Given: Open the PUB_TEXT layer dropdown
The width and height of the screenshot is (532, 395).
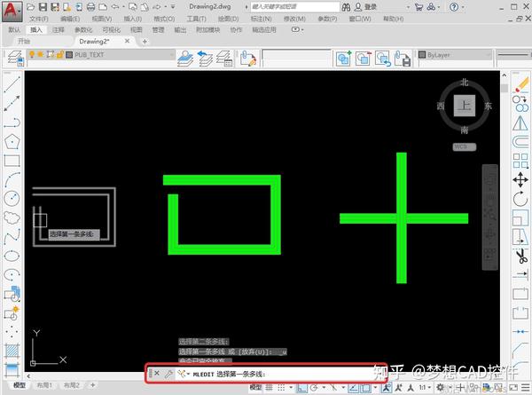Looking at the screenshot, I should [171, 55].
